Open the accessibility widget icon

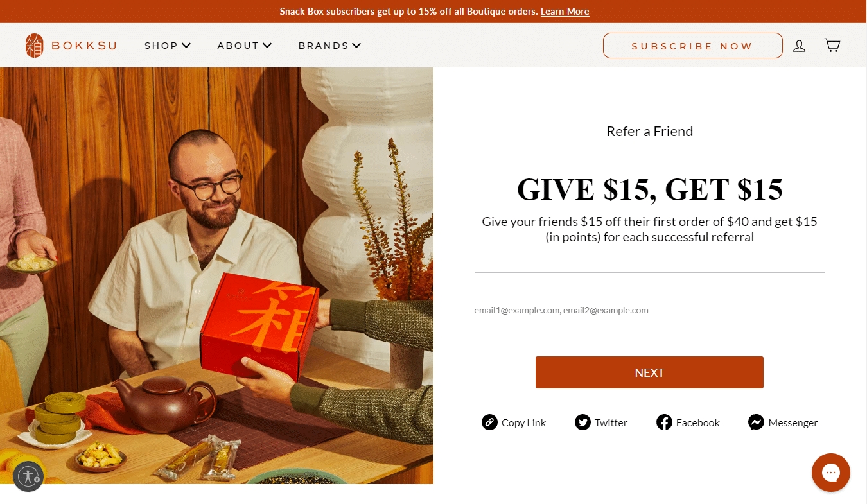click(28, 476)
